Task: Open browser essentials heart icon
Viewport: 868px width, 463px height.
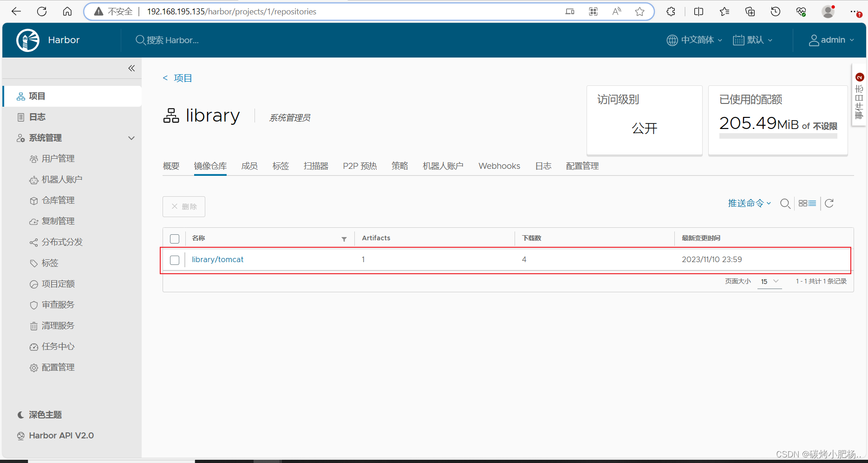Action: (x=801, y=12)
